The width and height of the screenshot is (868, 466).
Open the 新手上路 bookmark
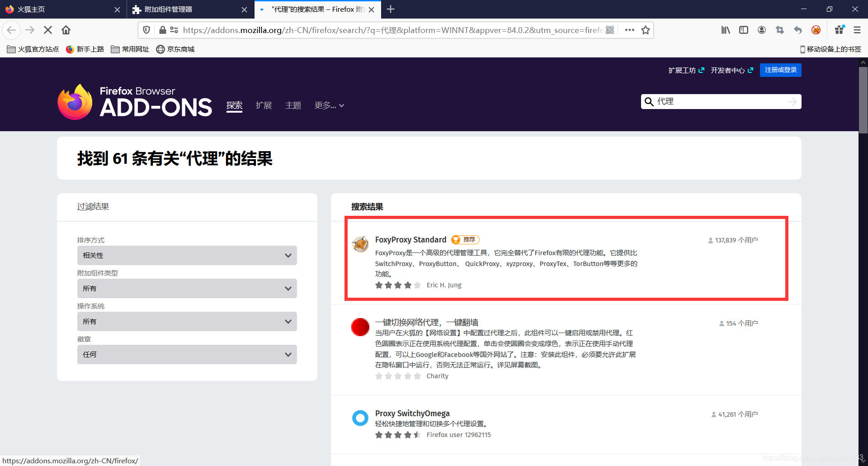(85, 49)
